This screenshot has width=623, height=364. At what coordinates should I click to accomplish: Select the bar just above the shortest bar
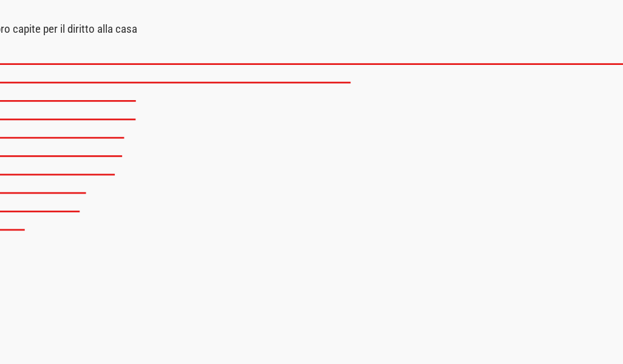39,211
